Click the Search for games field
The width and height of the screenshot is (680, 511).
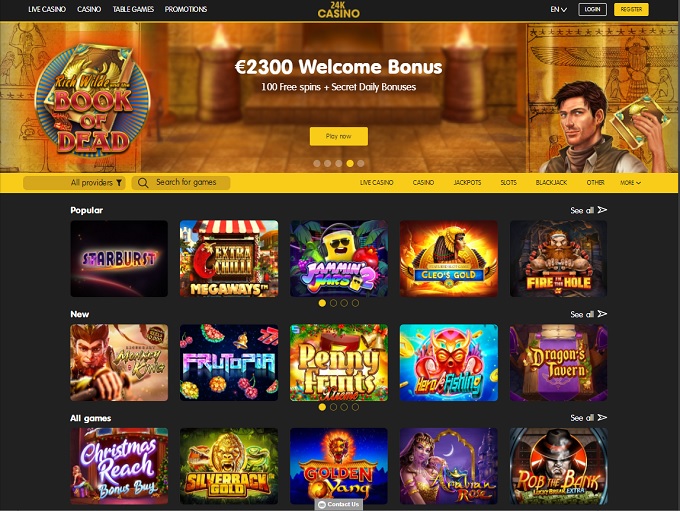coord(181,183)
